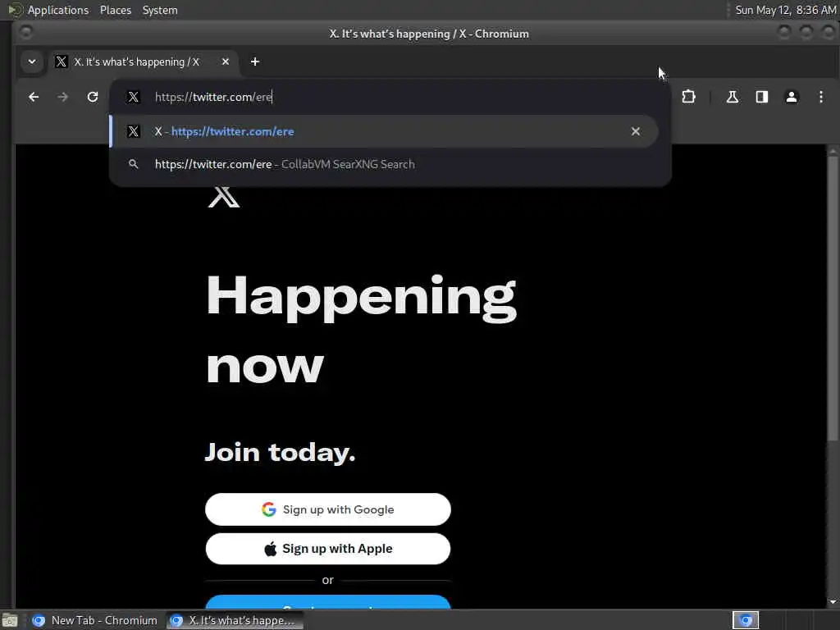Click the Applications menu logo icon
Screen dimensions: 840x630
click(x=15, y=10)
